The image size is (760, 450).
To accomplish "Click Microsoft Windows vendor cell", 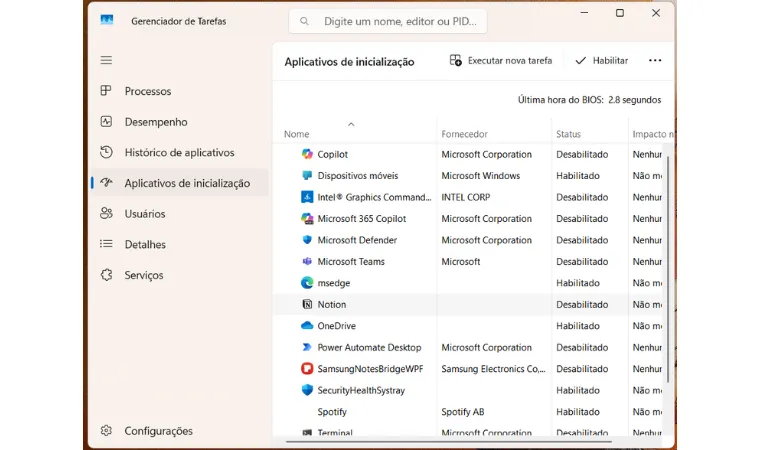I will click(480, 176).
